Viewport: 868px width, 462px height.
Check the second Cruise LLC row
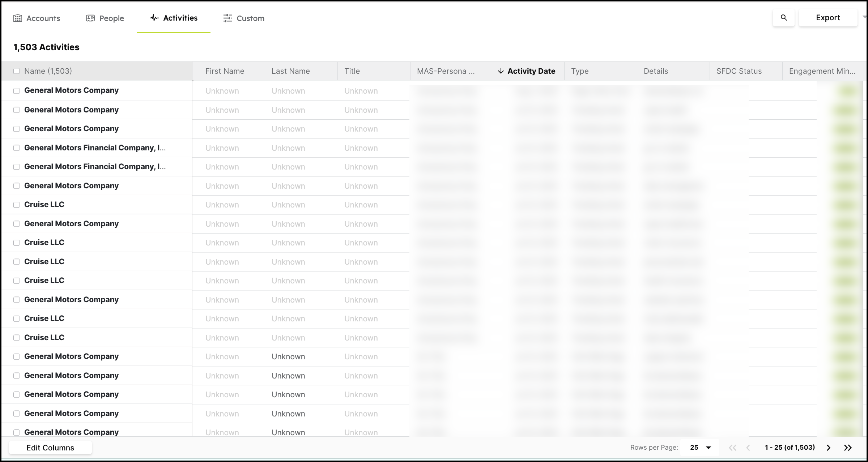16,243
